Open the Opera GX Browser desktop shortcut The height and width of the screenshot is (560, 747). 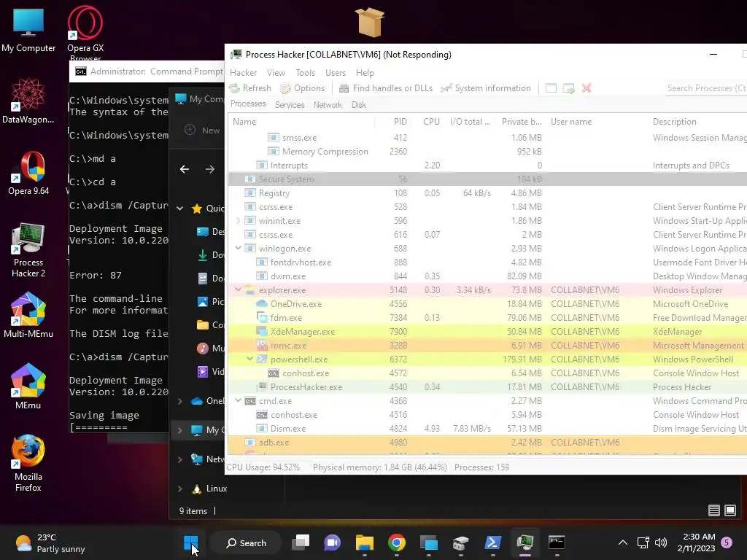85,34
